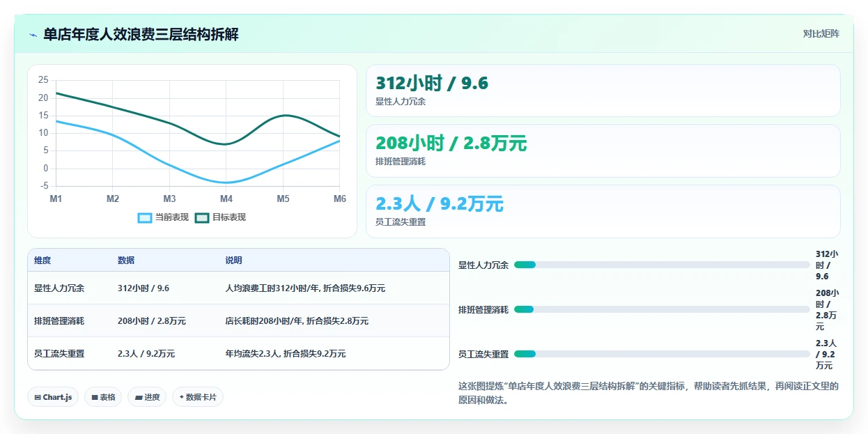This screenshot has height=434, width=868.
Task: Select the 数据卡片 tag
Action: (x=198, y=397)
